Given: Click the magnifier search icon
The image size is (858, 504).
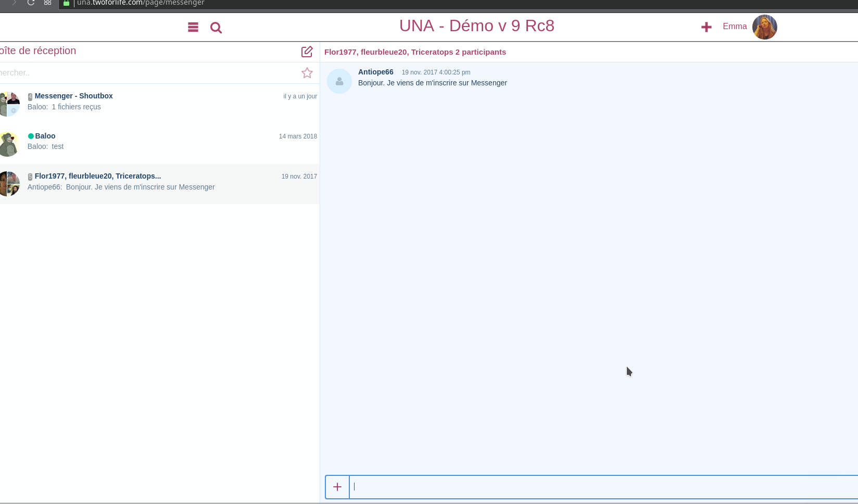Looking at the screenshot, I should [216, 28].
